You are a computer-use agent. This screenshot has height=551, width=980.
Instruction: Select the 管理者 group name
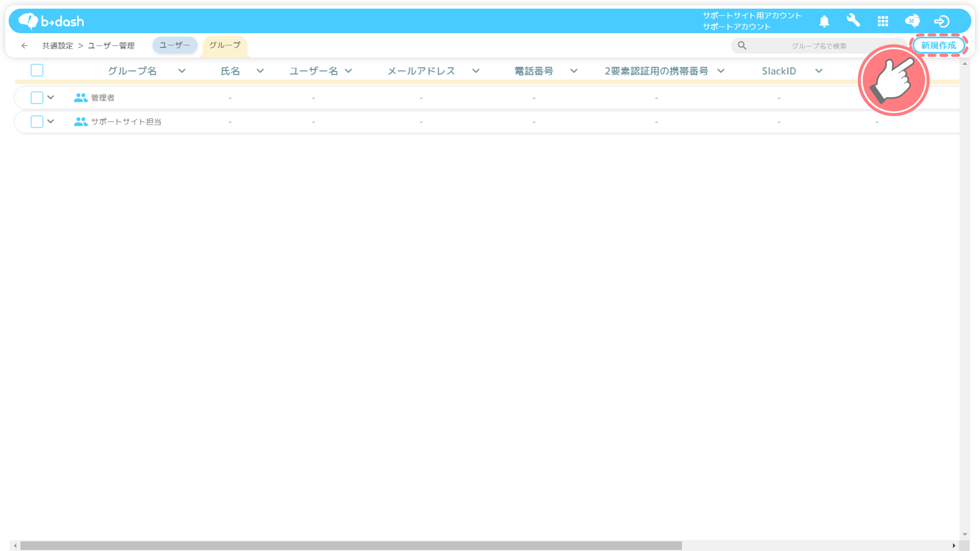(x=103, y=98)
